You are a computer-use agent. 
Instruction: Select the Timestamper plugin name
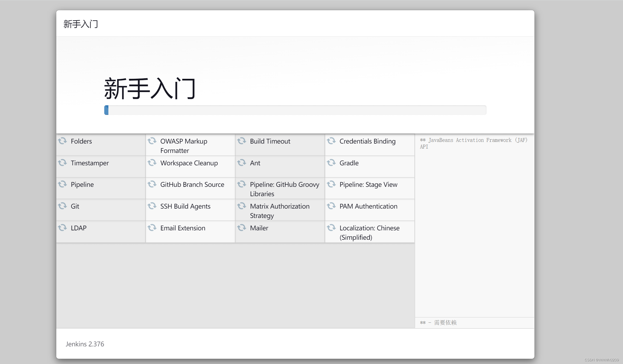[90, 163]
